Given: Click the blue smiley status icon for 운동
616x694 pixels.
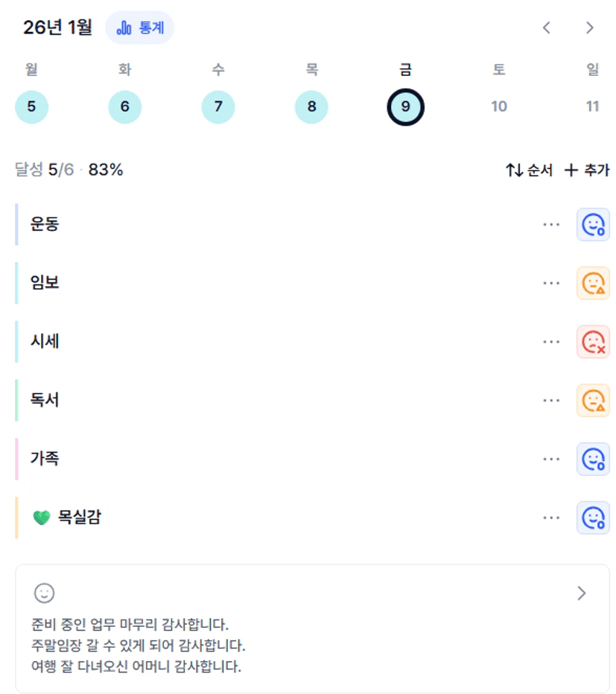Looking at the screenshot, I should 593,225.
